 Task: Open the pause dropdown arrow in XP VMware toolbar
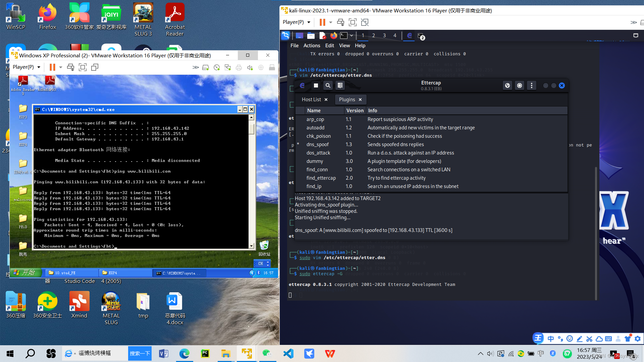pyautogui.click(x=61, y=67)
